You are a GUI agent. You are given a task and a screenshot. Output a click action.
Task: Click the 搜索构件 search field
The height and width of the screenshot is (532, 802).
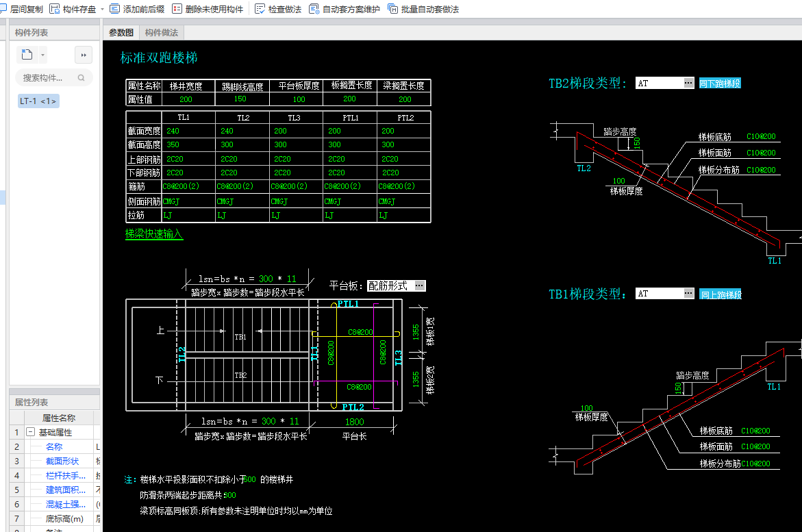click(x=48, y=78)
